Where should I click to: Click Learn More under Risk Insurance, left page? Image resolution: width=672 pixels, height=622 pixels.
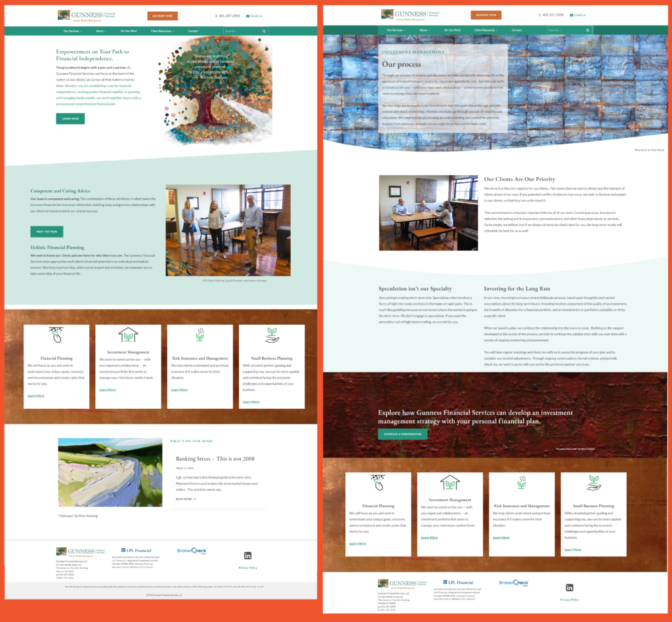(179, 390)
